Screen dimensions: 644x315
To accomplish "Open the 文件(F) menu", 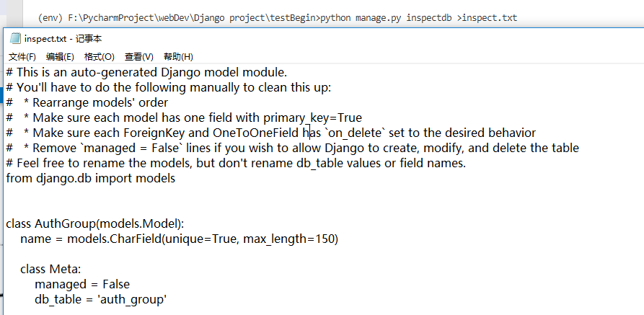I will click(22, 56).
